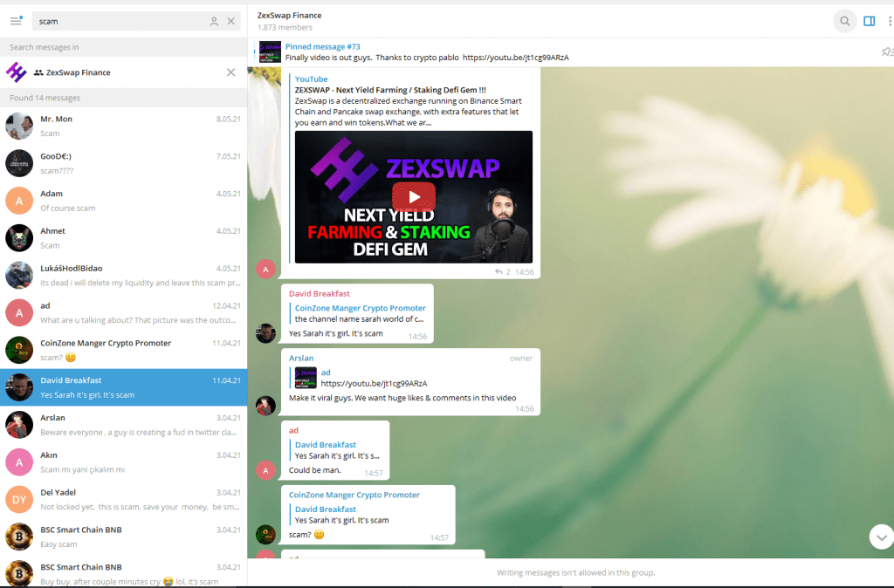894x588 pixels.
Task: Click the pinned message video thumbnail
Action: [270, 51]
